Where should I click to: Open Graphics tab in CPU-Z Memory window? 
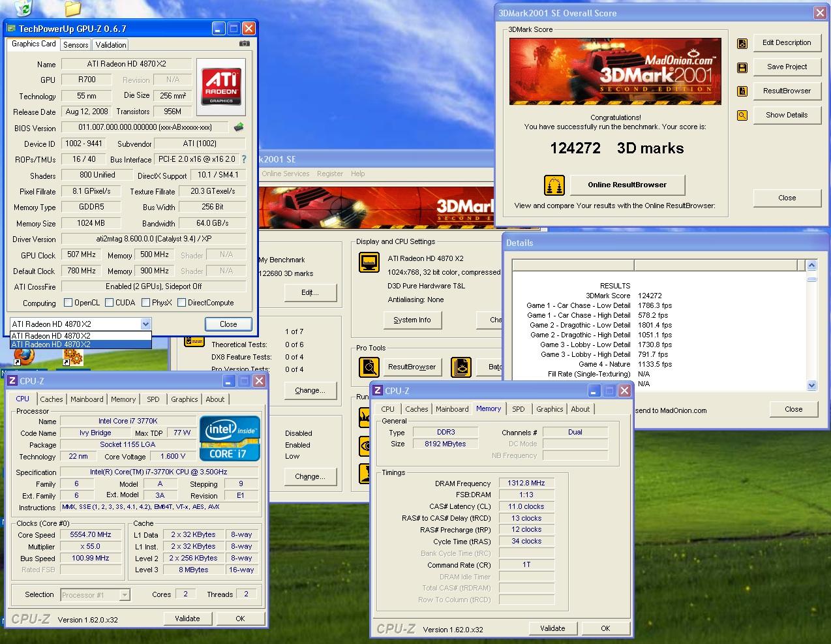click(549, 409)
